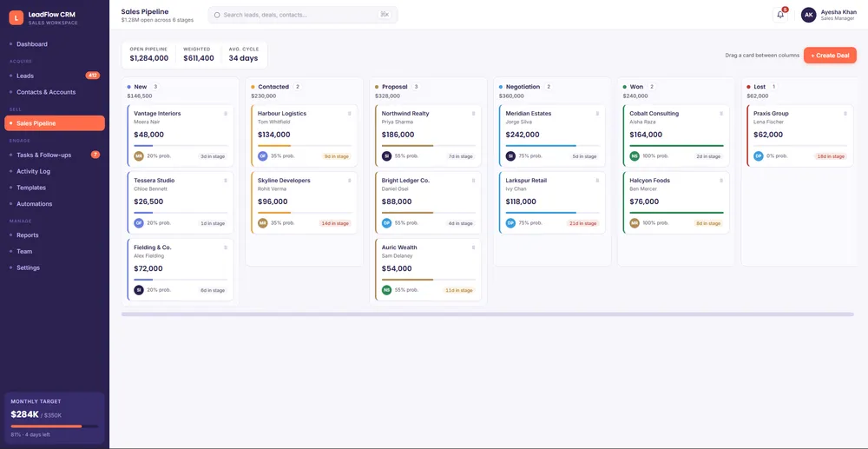
Task: Click the '14d in stage' tag on Skyline Developers
Action: [334, 223]
